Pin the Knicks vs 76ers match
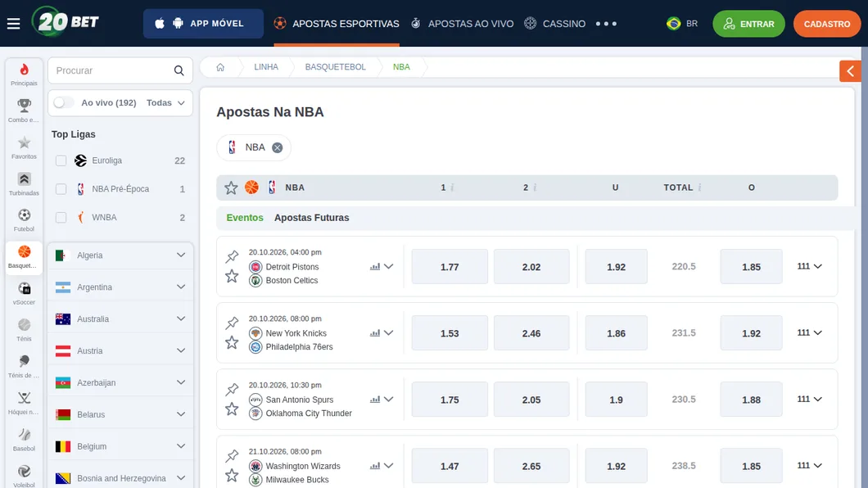The height and width of the screenshot is (488, 868). [232, 323]
